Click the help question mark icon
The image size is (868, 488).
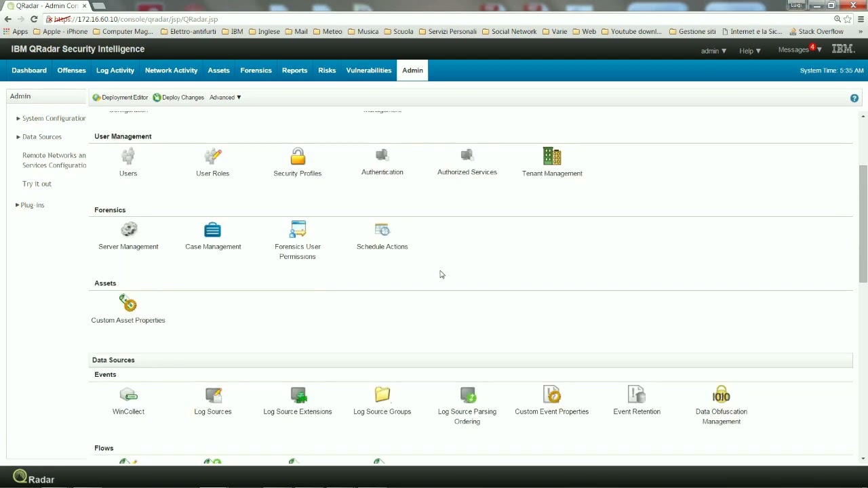(x=854, y=98)
